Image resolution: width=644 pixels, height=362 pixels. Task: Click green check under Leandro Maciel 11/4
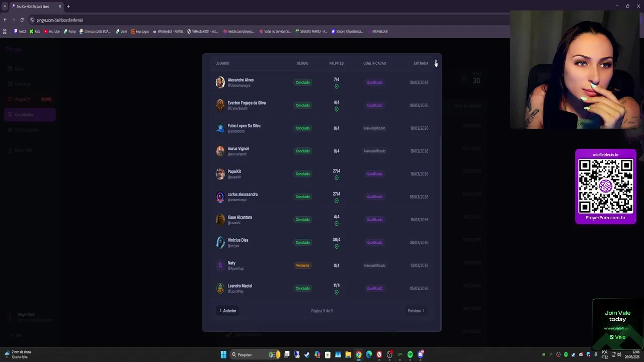tap(337, 292)
